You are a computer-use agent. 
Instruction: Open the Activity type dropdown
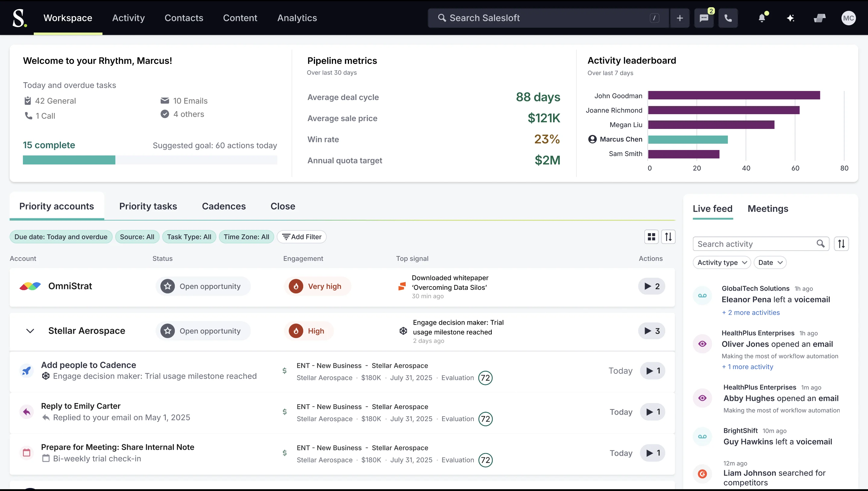coord(722,263)
